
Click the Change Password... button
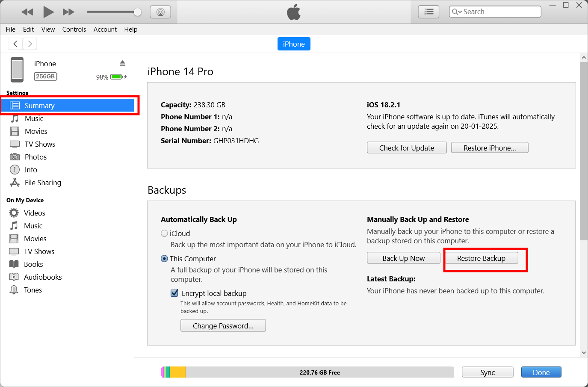[x=223, y=325]
